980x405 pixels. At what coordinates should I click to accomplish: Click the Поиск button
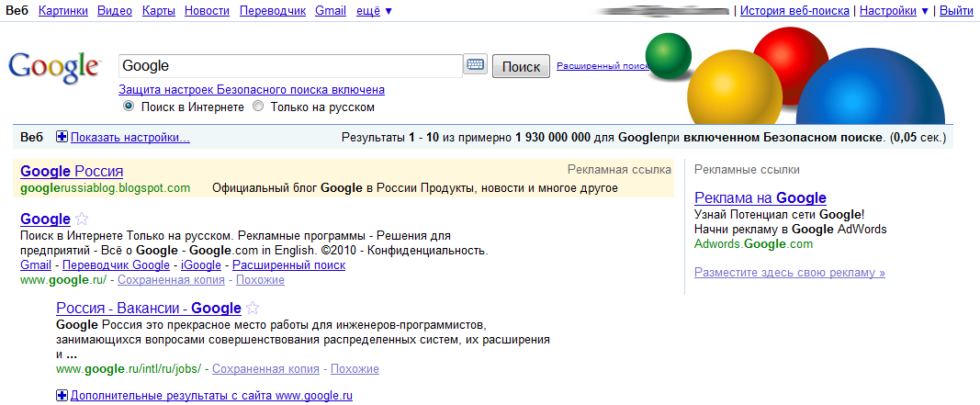522,66
